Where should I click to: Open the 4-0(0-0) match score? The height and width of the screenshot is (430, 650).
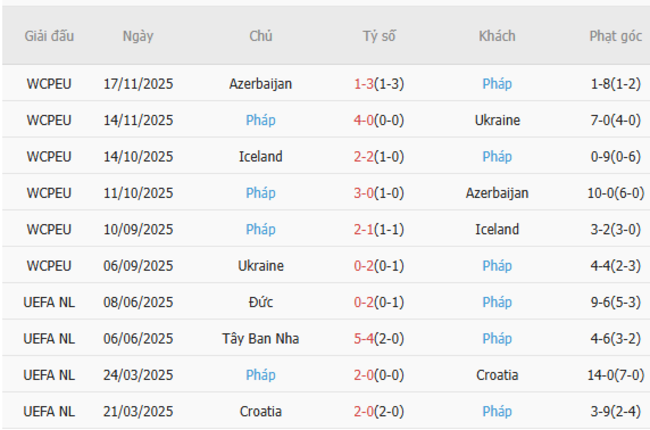[x=379, y=120]
